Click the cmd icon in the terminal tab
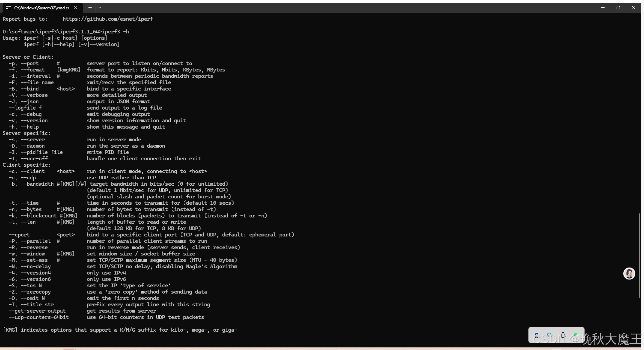The width and height of the screenshot is (644, 350). [8, 8]
